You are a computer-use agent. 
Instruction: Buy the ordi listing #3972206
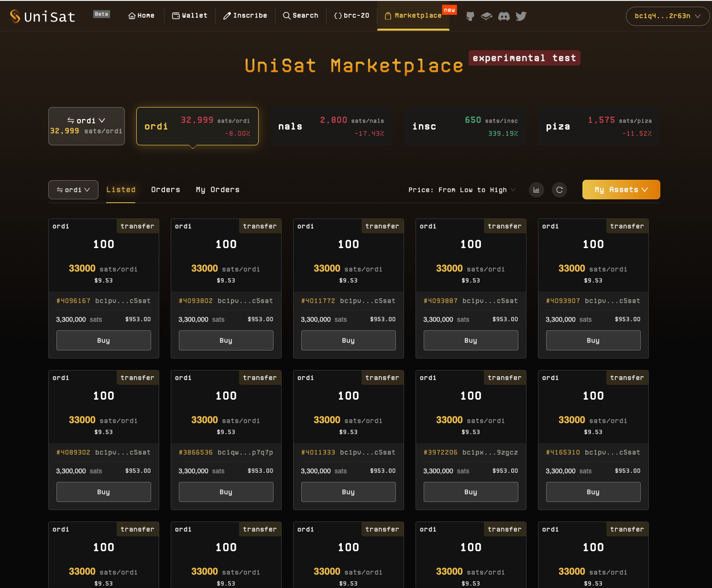[x=471, y=492]
